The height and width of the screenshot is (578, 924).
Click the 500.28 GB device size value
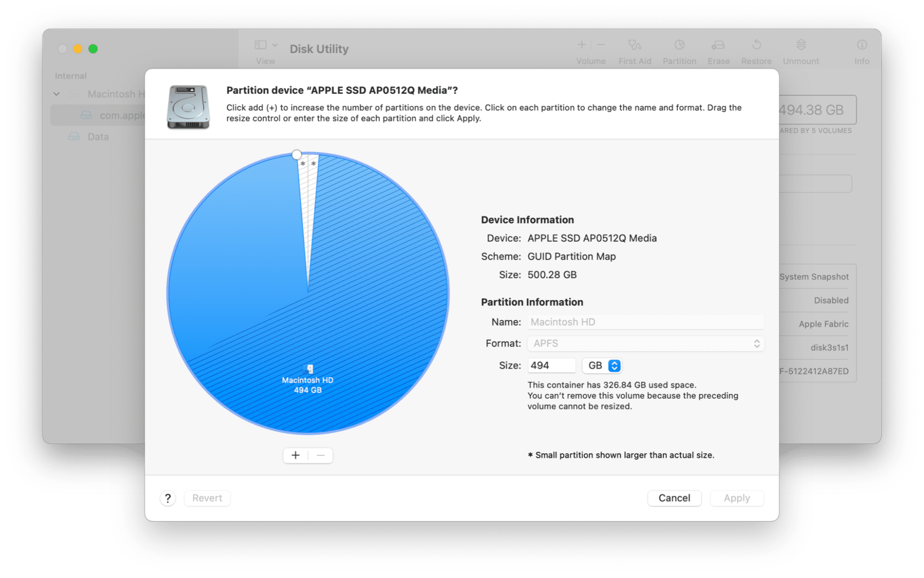[x=552, y=275]
